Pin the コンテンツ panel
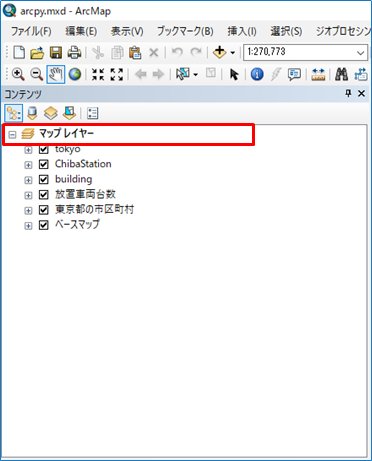The height and width of the screenshot is (461, 372). click(x=348, y=93)
